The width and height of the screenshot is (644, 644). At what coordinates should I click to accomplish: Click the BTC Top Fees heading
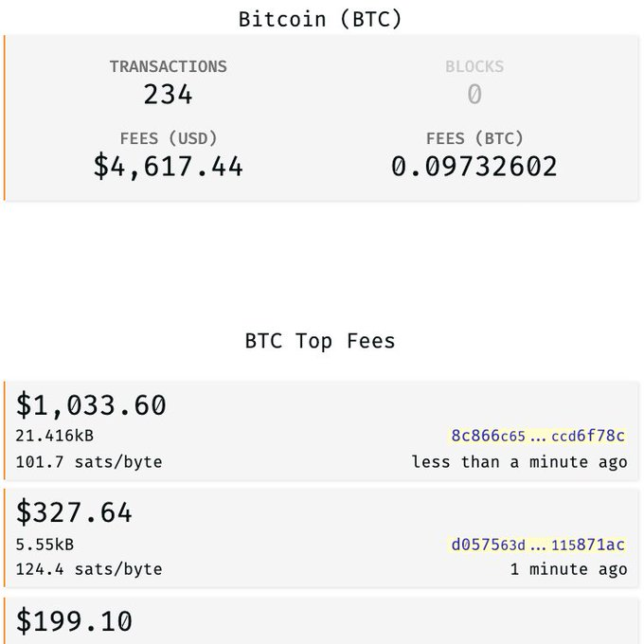320,341
